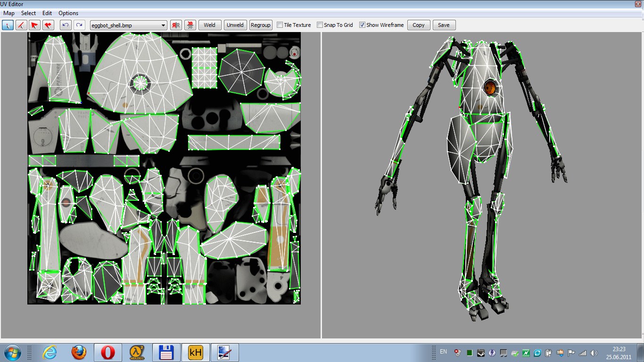Activate the red arrow face select tool

[x=34, y=25]
